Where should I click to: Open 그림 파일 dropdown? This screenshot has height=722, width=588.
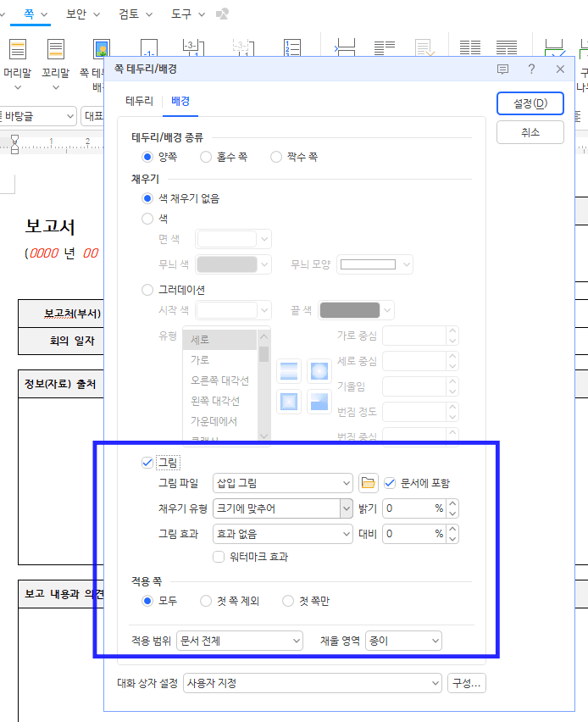pyautogui.click(x=283, y=483)
